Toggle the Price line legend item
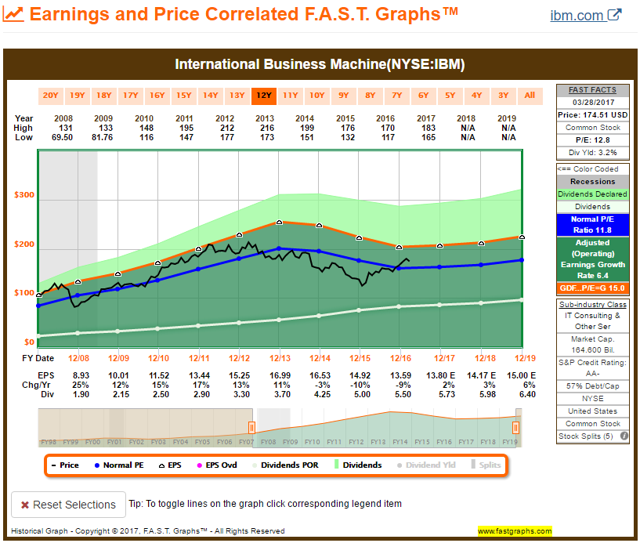The image size is (640, 543). click(x=65, y=465)
